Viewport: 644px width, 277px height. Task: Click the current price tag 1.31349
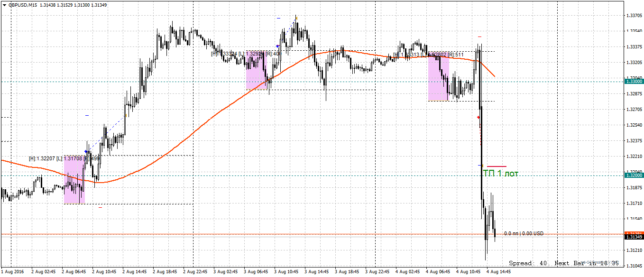click(x=634, y=237)
